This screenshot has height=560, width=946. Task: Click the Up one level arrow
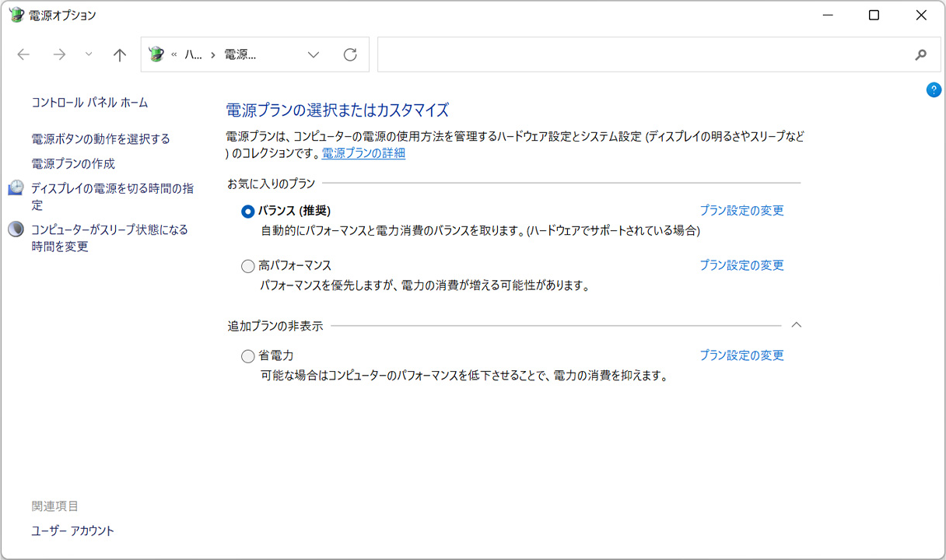coord(119,54)
